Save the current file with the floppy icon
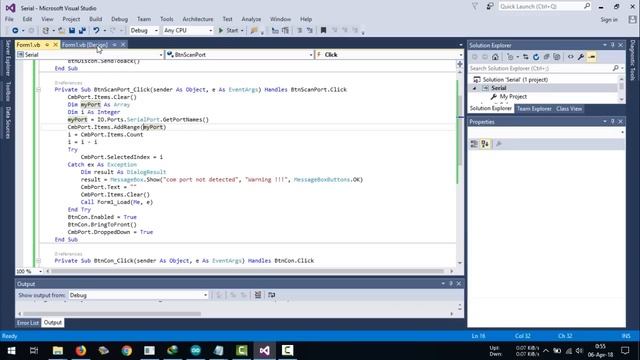 72,31
